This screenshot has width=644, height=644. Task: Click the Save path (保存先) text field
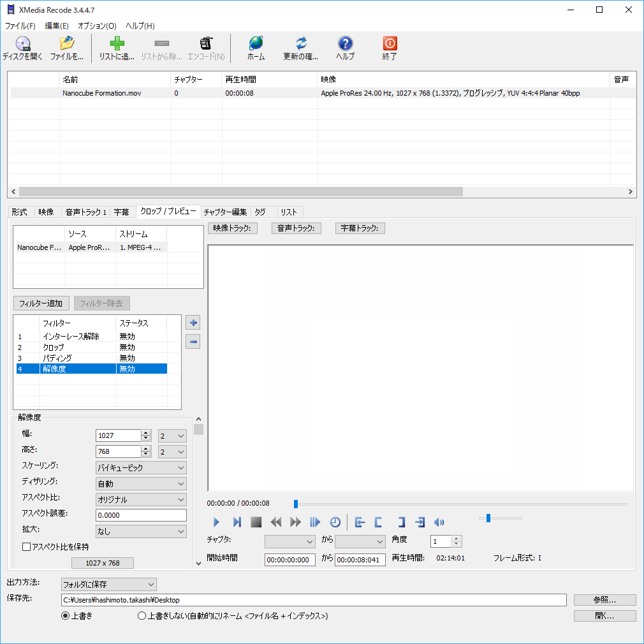314,599
